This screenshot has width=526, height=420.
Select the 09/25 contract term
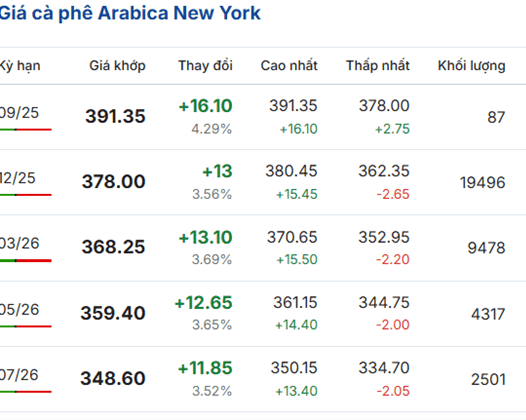tap(19, 113)
